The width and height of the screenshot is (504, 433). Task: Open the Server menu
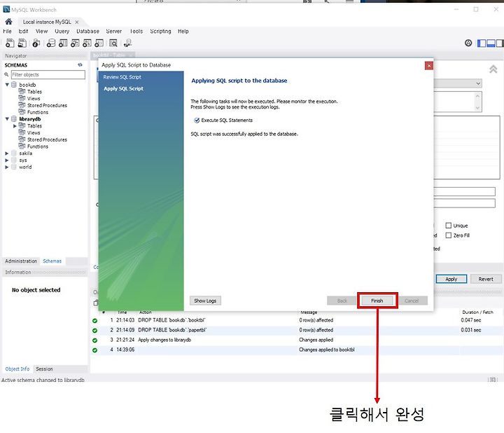(114, 32)
